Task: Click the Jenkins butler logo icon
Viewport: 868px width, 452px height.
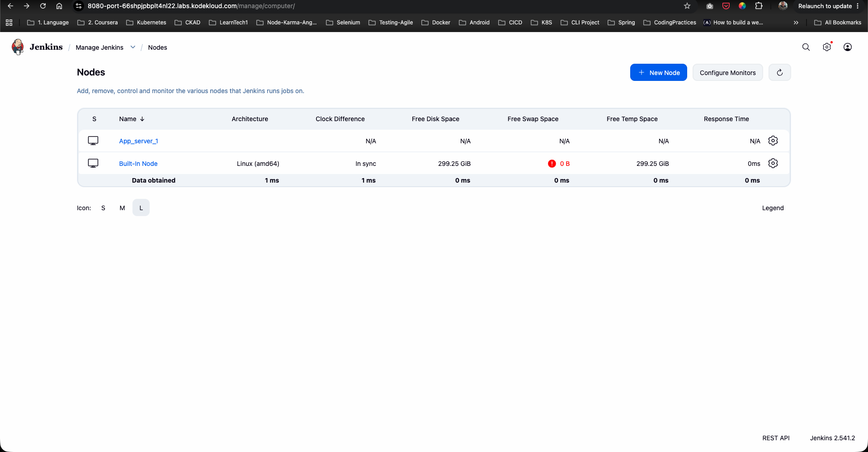Action: click(x=18, y=47)
